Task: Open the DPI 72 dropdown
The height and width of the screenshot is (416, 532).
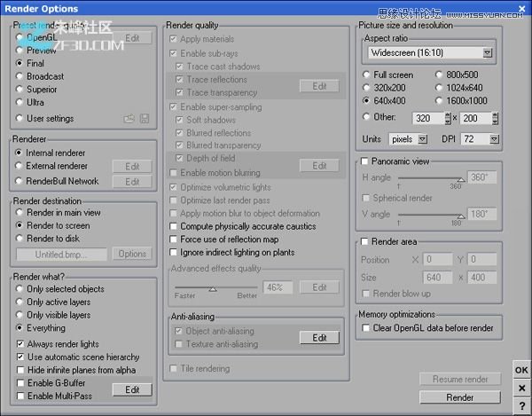Action: coord(495,139)
